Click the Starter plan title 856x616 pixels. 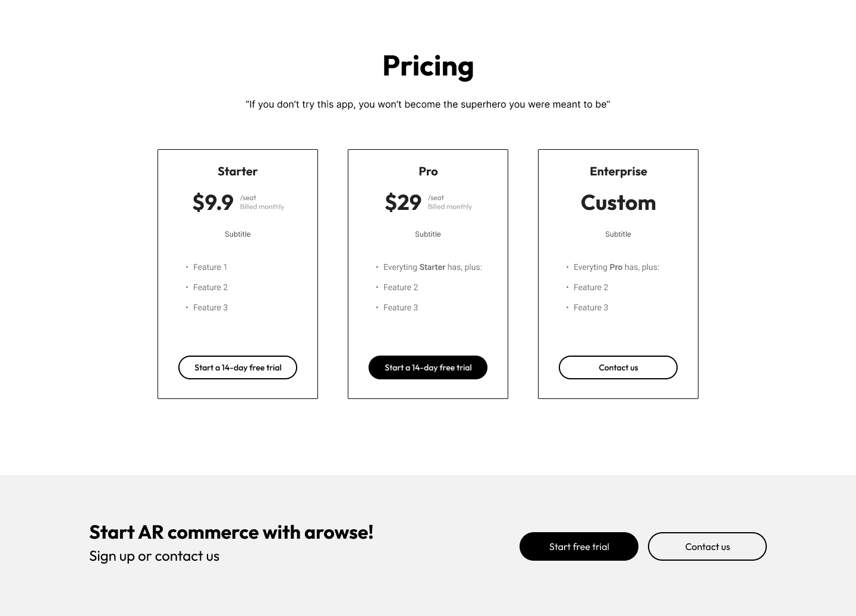(238, 171)
